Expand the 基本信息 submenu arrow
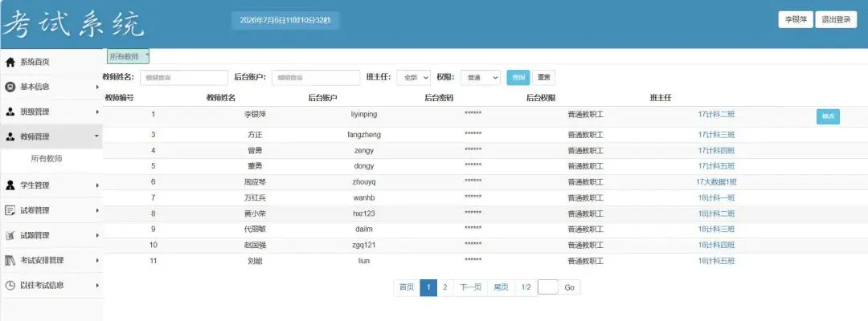The image size is (868, 321). (x=97, y=87)
